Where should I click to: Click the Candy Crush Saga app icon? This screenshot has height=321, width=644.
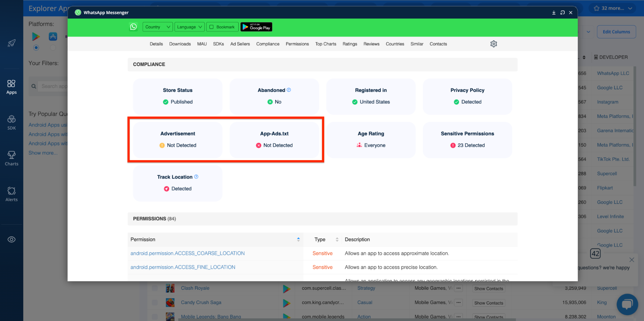click(170, 302)
